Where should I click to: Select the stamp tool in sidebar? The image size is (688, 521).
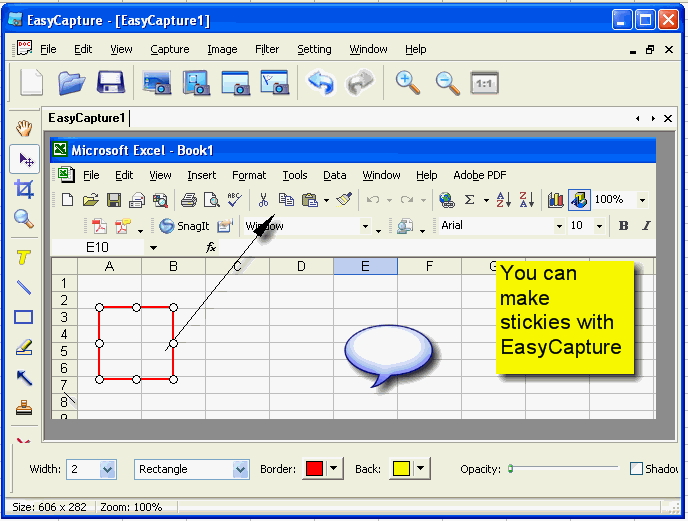pos(24,408)
